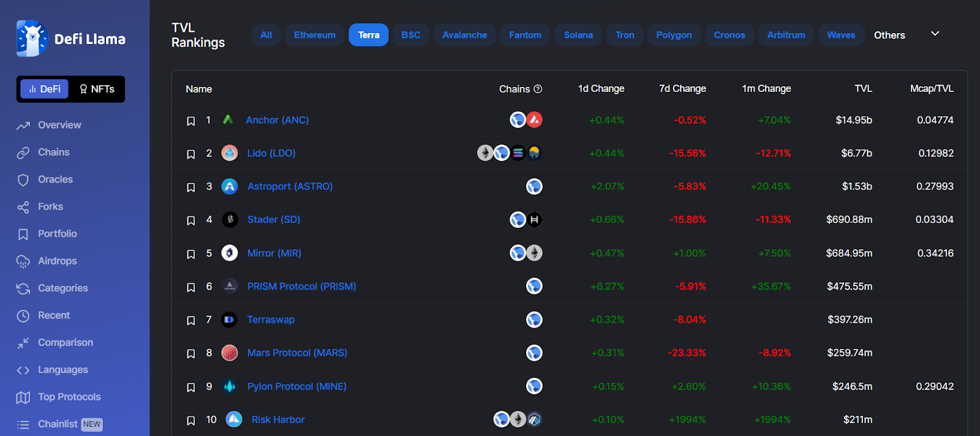Toggle bookmark for PRISM Protocol
Screen dimensions: 980x436
click(x=191, y=287)
